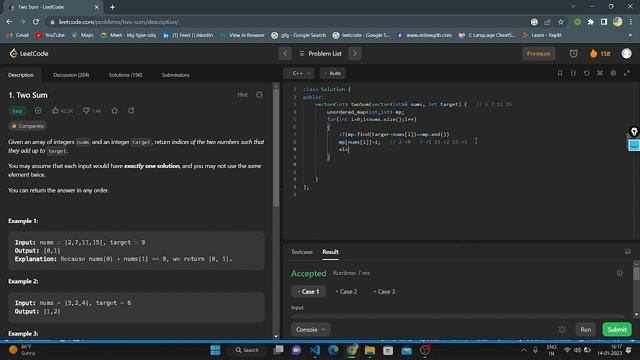Open Microsoft Edge from the taskbar

pos(333,350)
